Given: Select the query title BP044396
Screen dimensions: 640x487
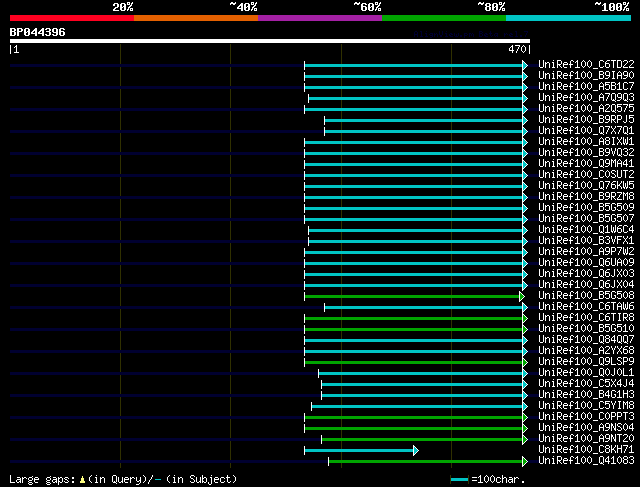Looking at the screenshot, I should click(37, 32).
